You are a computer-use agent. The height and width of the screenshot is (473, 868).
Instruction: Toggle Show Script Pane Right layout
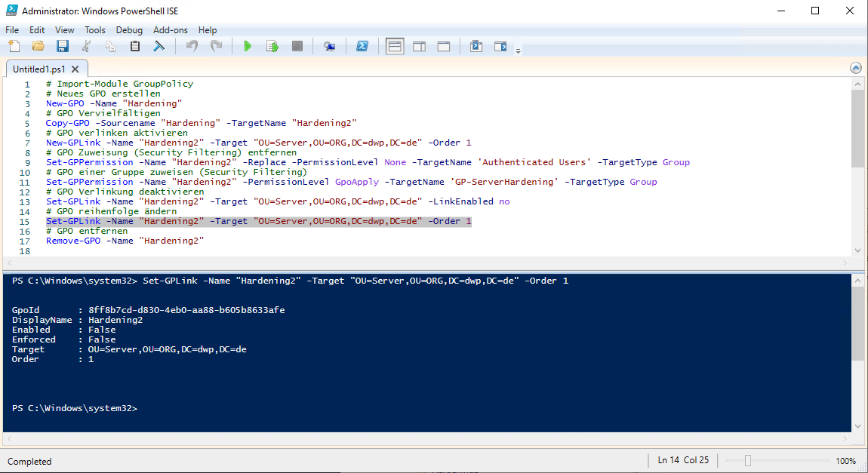pos(419,47)
